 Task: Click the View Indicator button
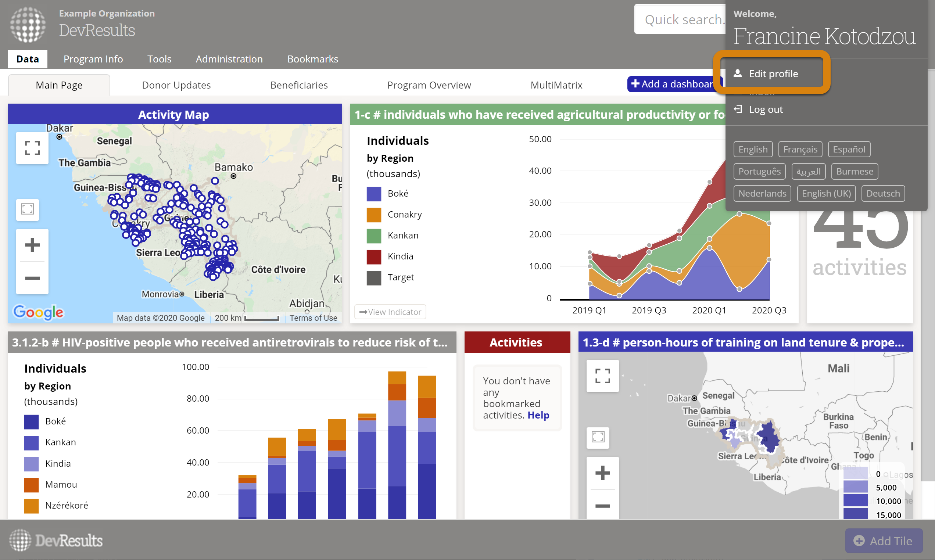[x=390, y=312]
